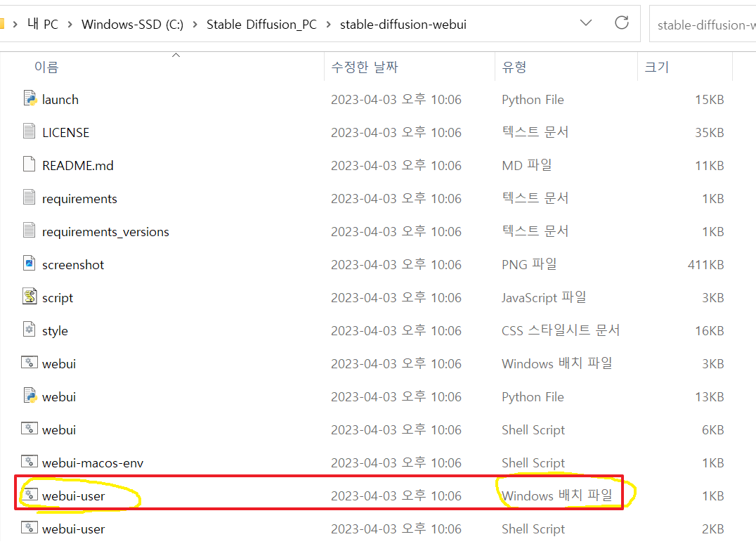Select the 6KB webui Shell Script icon
Screen dimensions: 756x551
pyautogui.click(x=30, y=429)
